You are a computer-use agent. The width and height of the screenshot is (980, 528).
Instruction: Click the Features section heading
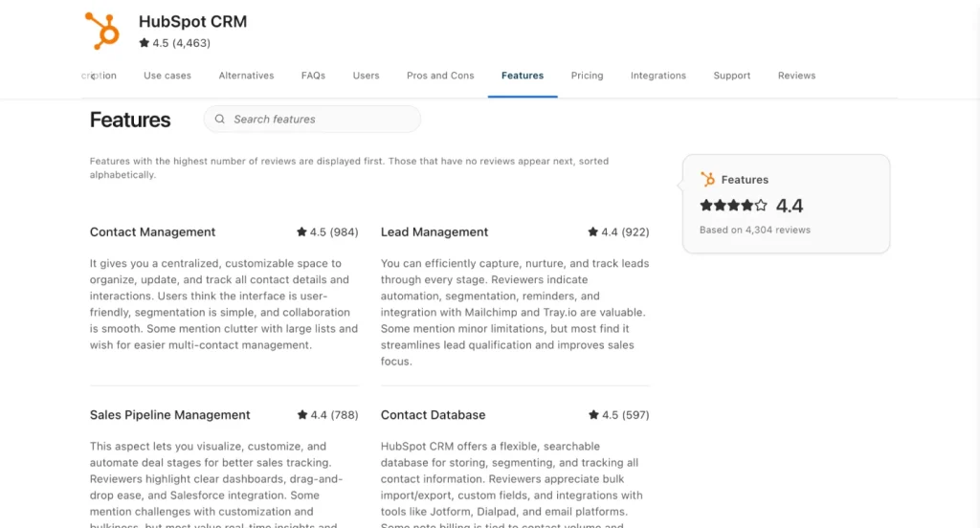click(130, 120)
